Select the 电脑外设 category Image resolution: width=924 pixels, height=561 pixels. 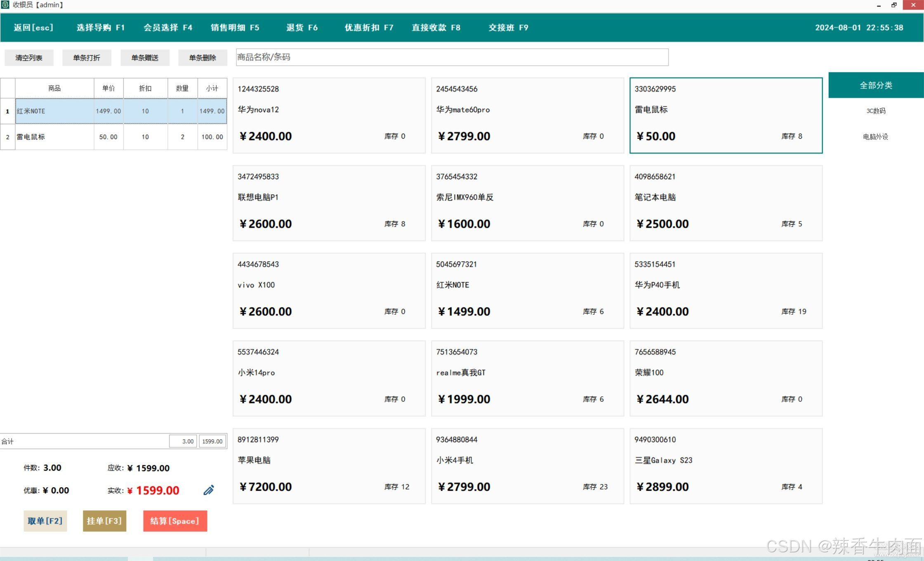pyautogui.click(x=875, y=137)
